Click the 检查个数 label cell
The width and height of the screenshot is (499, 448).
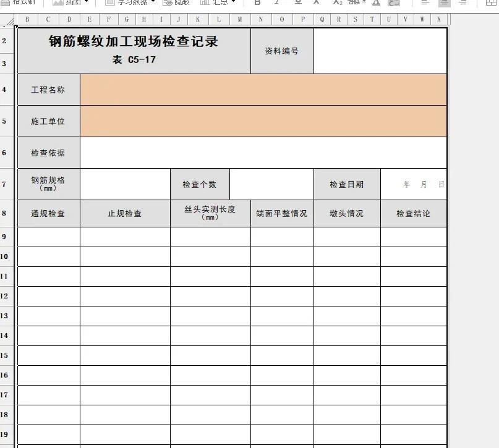pos(200,184)
